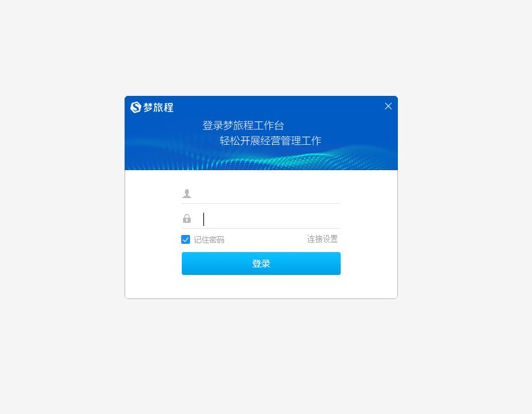532x414 pixels.
Task: Click the padlock password icon
Action: coord(187,218)
